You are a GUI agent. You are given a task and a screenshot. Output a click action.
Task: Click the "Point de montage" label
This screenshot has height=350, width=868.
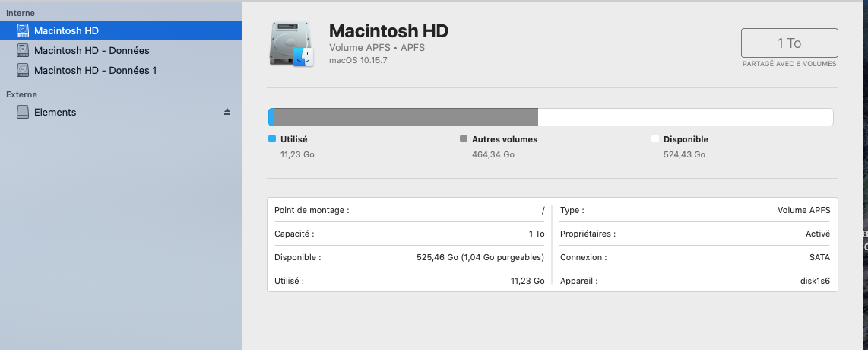tap(312, 210)
